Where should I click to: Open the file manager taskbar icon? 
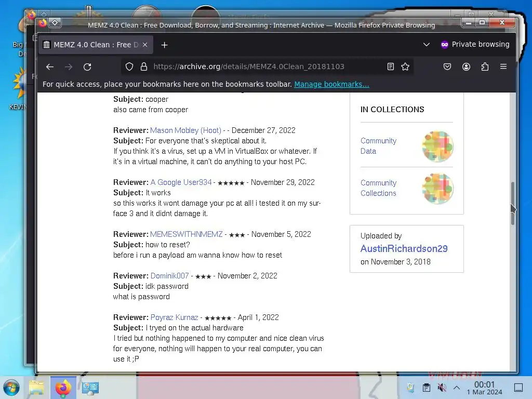point(37,388)
